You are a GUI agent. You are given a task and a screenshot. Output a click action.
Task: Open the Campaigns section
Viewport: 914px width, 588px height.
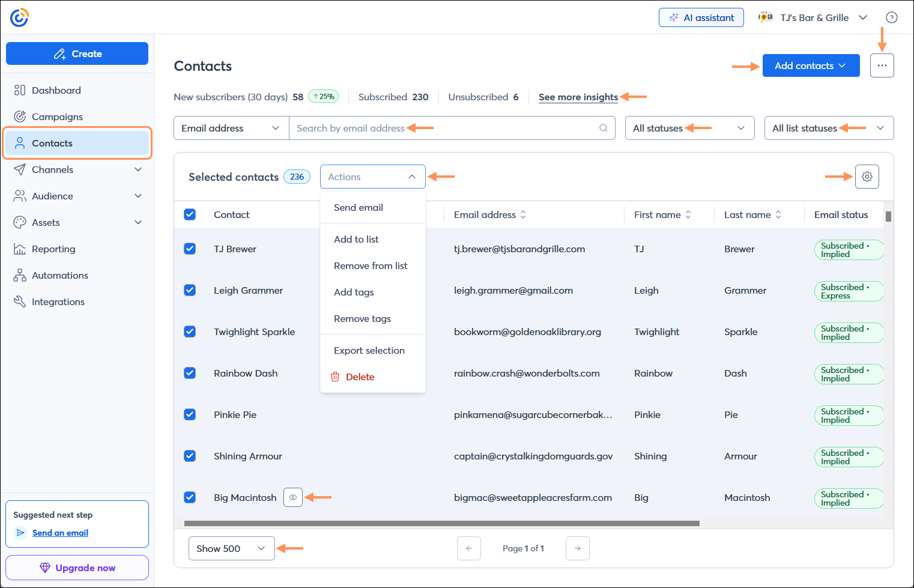57,117
